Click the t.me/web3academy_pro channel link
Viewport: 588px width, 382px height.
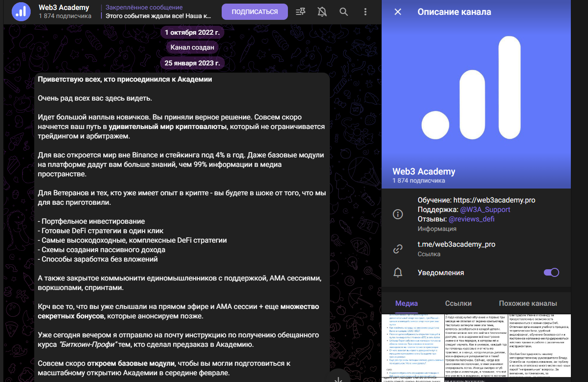(x=456, y=244)
